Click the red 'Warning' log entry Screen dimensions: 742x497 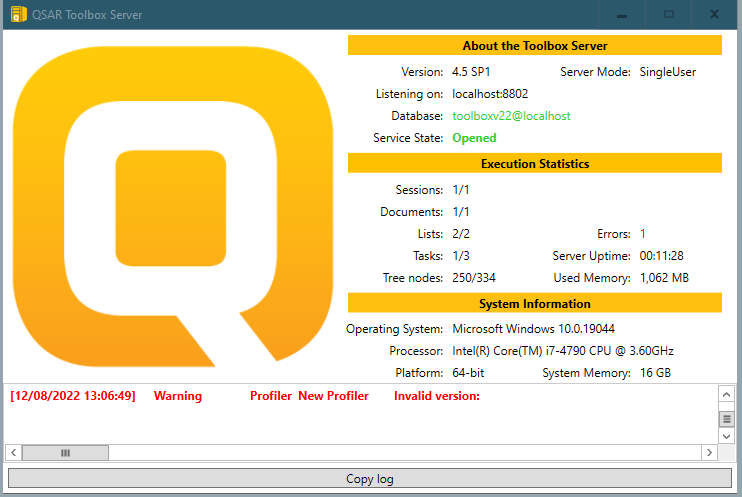coord(178,396)
